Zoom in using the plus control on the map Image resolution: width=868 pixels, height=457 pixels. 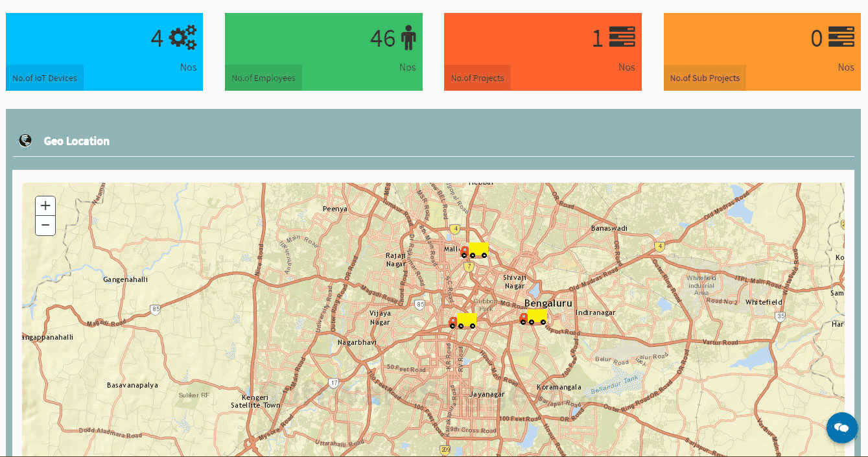[45, 205]
